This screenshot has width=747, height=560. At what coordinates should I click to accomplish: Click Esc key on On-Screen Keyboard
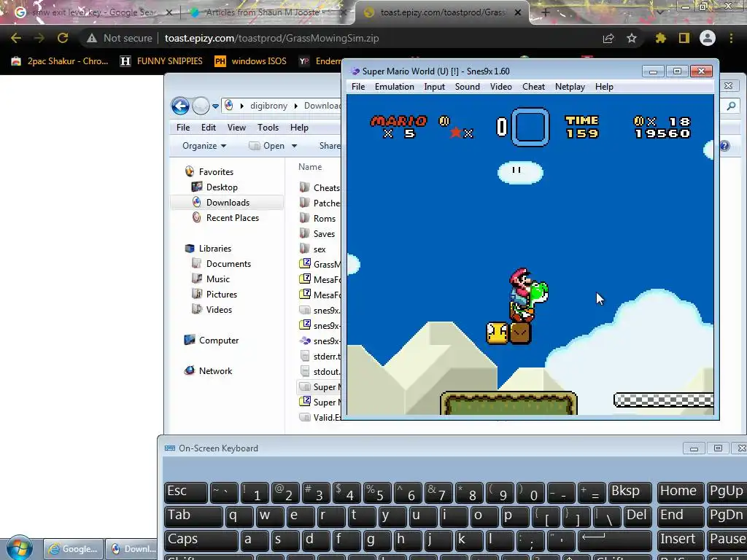coord(186,492)
